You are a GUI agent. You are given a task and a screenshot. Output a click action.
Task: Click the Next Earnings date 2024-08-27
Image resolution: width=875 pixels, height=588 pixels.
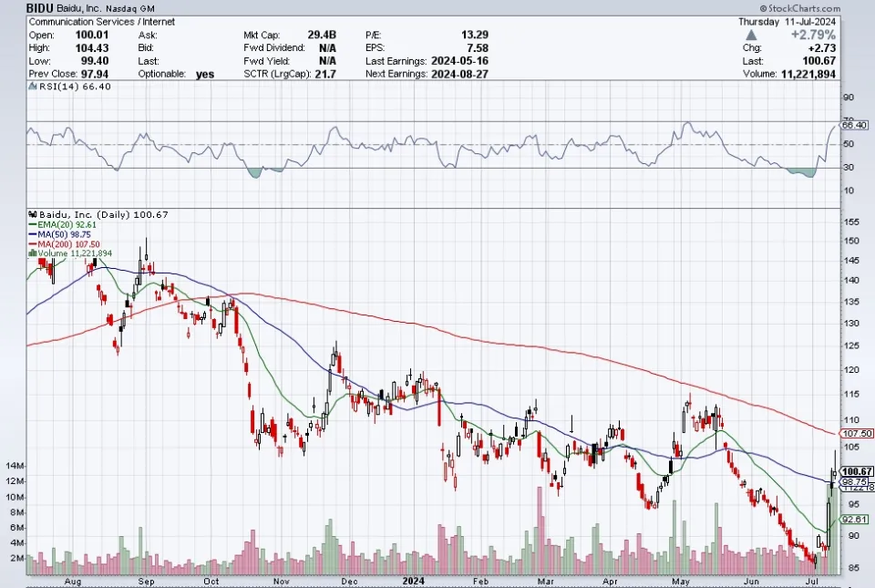(462, 74)
